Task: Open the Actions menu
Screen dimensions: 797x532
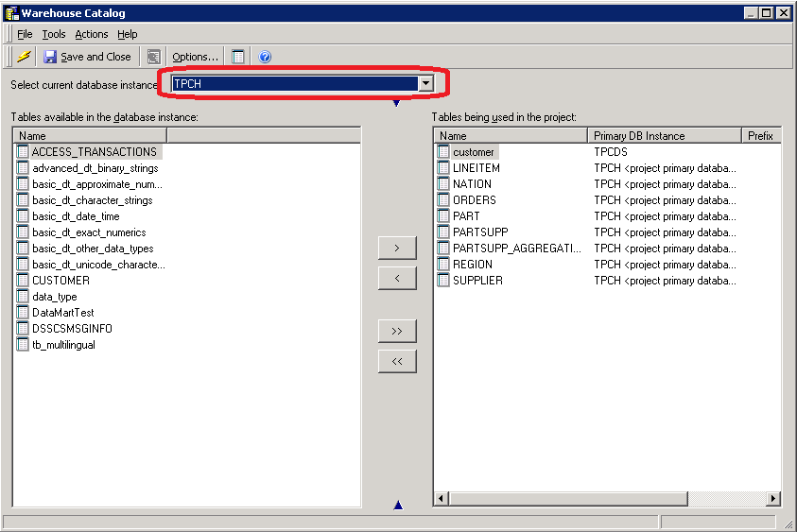Action: [x=92, y=34]
